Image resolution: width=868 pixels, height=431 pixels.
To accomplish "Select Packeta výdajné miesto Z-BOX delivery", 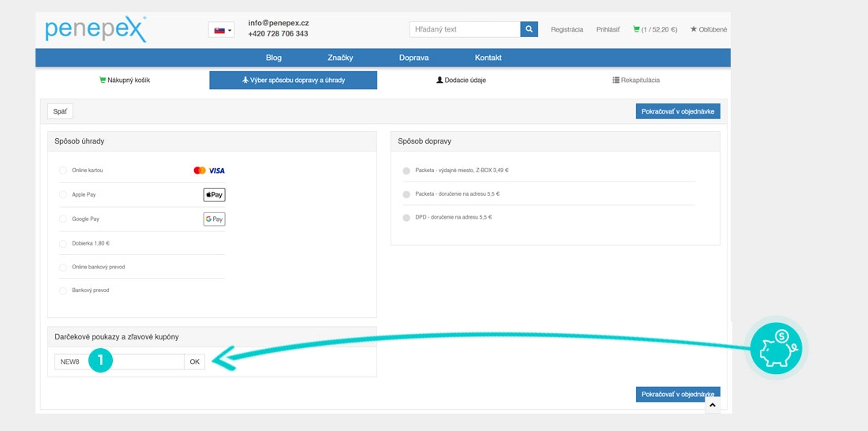I will (x=406, y=171).
